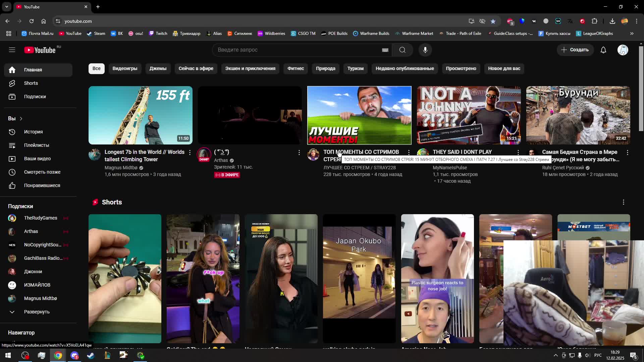Open Смотреть позже in sidebar
This screenshot has height=362, width=644.
pos(38,172)
